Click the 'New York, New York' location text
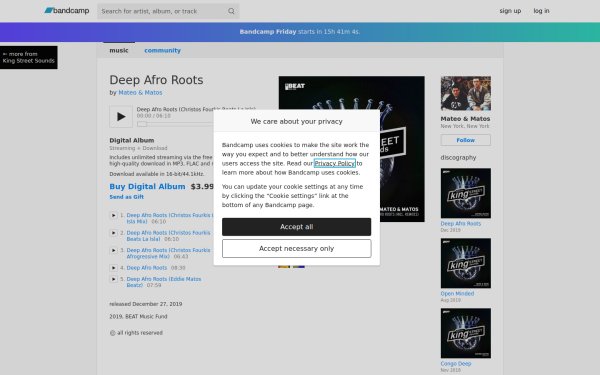 coord(465,126)
